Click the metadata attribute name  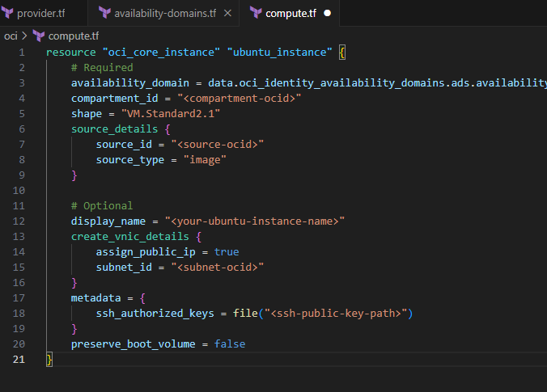coord(95,298)
